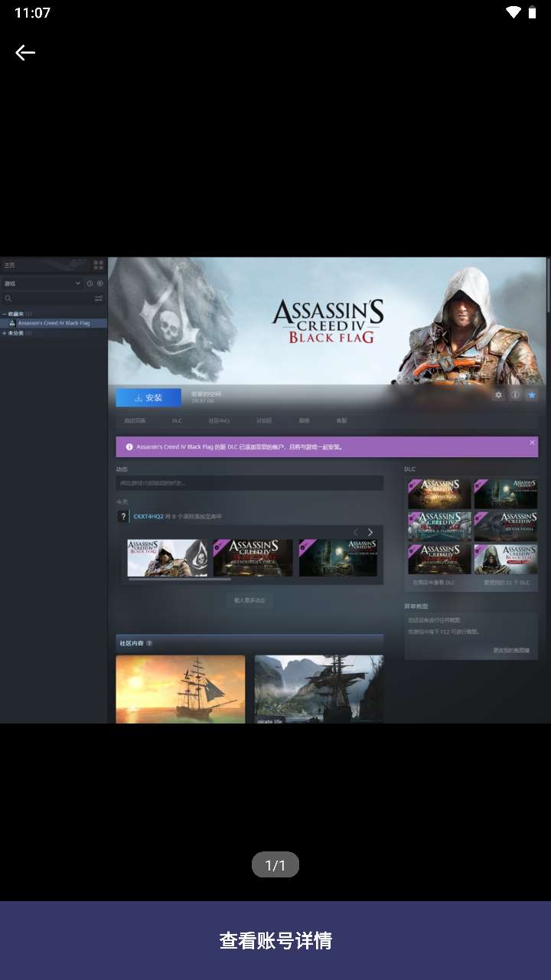The image size is (551, 980).
Task: Click the blue 安装 install button
Action: 148,397
